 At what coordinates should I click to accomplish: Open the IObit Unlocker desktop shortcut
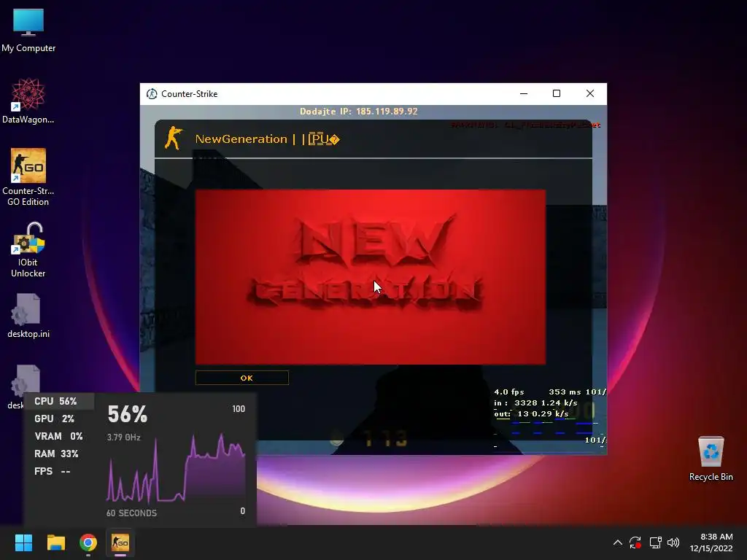pos(28,250)
